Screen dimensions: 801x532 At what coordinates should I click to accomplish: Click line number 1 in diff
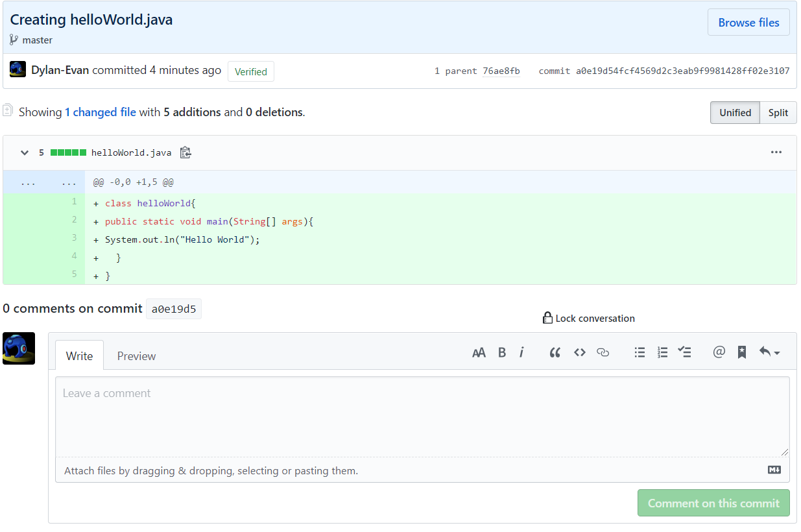(x=74, y=202)
